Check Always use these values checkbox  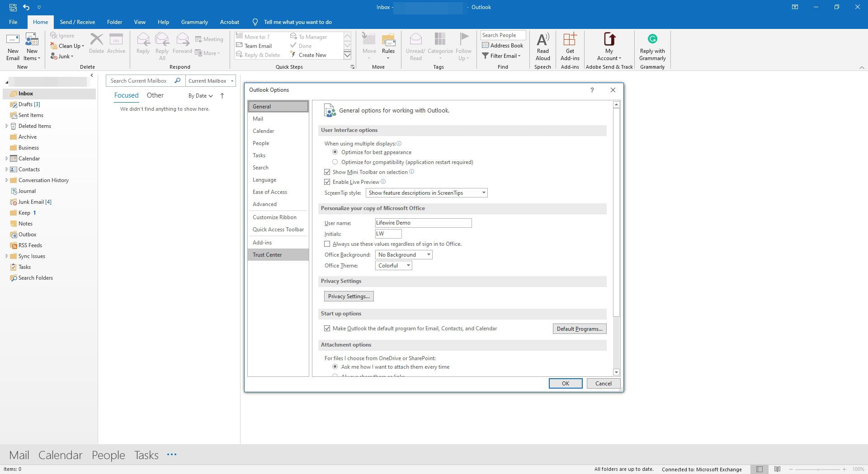(327, 244)
